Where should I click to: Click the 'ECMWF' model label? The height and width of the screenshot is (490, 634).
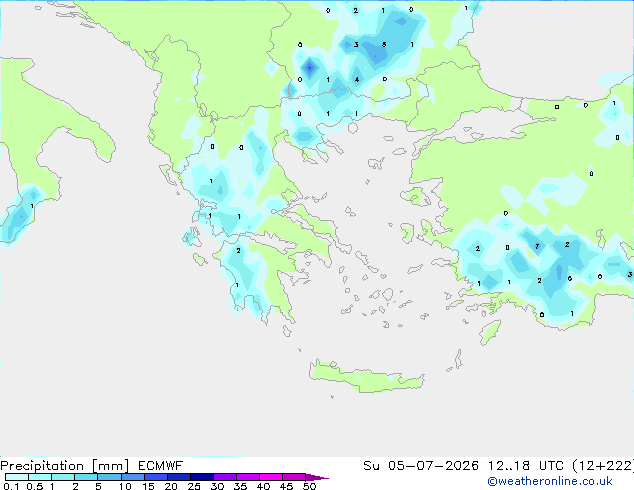tap(161, 466)
